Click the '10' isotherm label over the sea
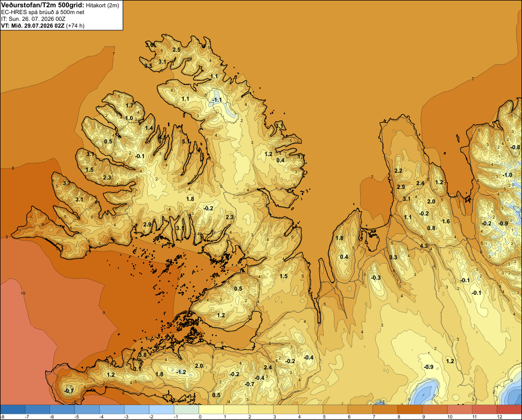This screenshot has width=522, height=420. coord(23,293)
